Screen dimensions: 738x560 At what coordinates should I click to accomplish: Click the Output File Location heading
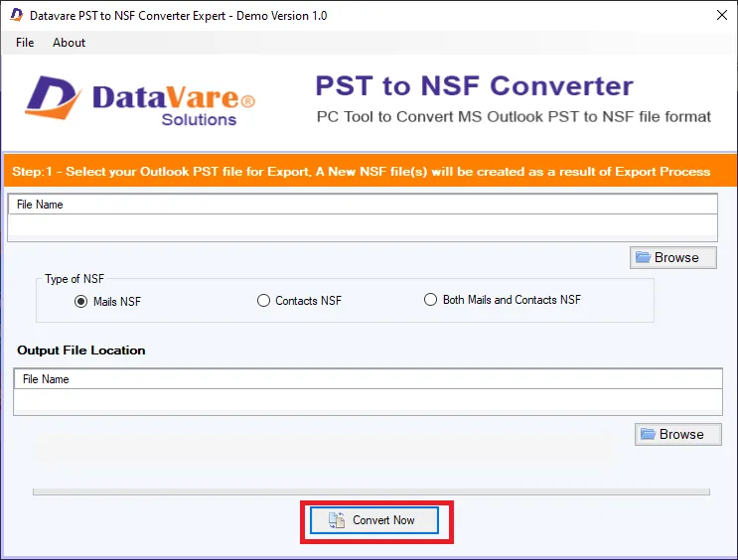(x=81, y=350)
